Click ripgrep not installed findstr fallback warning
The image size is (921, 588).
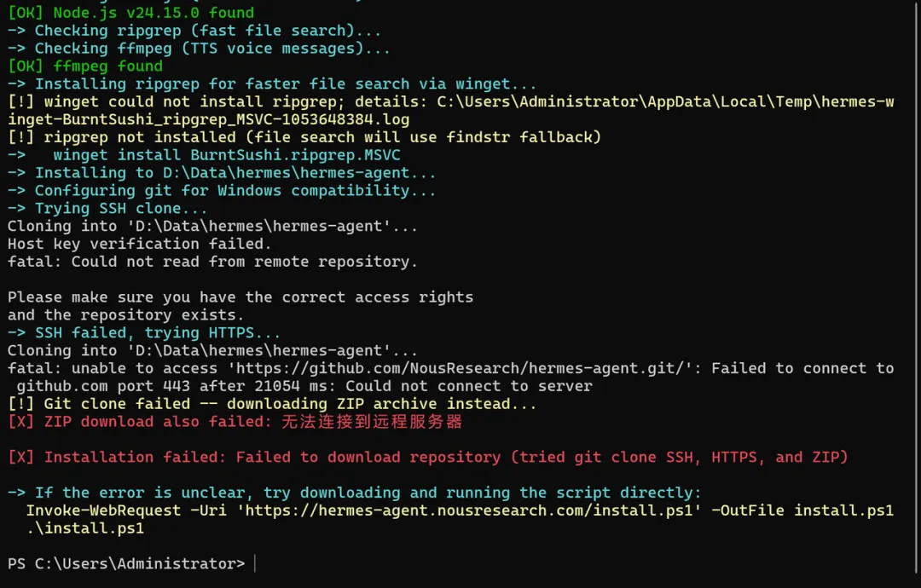304,136
